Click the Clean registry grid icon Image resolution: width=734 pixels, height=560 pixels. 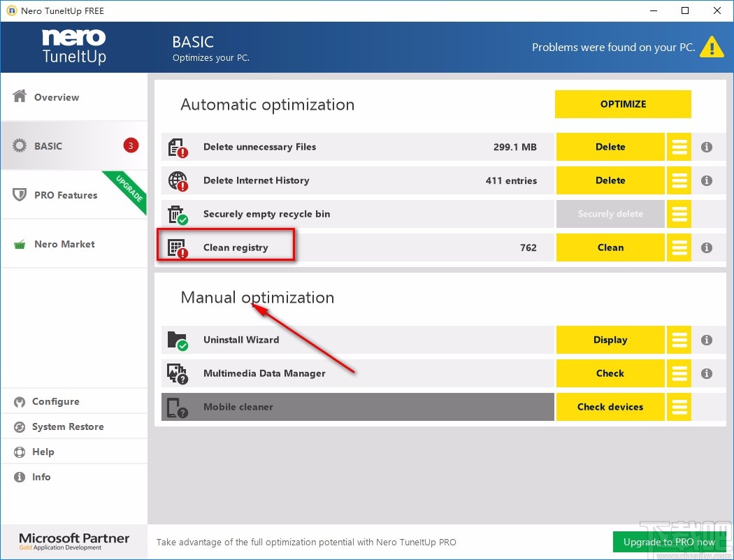[178, 248]
